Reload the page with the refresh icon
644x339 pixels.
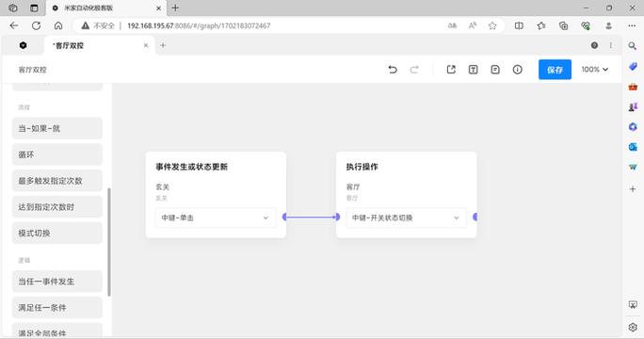tap(36, 25)
